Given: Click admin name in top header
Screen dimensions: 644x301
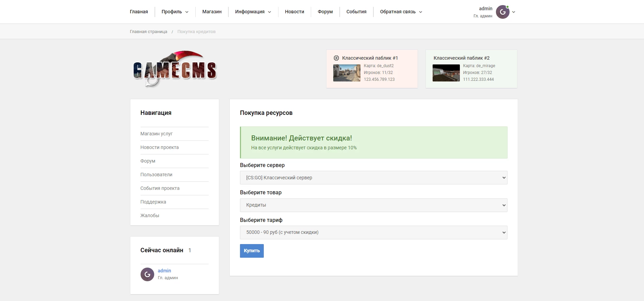Looking at the screenshot, I should coord(485,9).
